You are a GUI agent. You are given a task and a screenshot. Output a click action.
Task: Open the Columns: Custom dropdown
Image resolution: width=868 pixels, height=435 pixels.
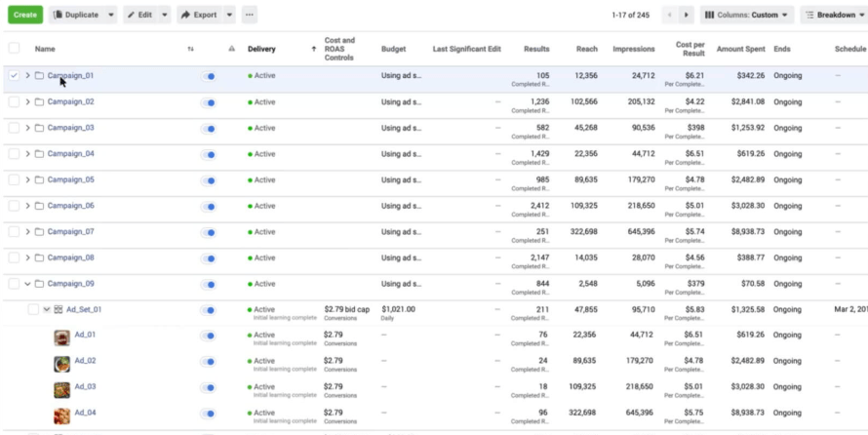(x=746, y=15)
